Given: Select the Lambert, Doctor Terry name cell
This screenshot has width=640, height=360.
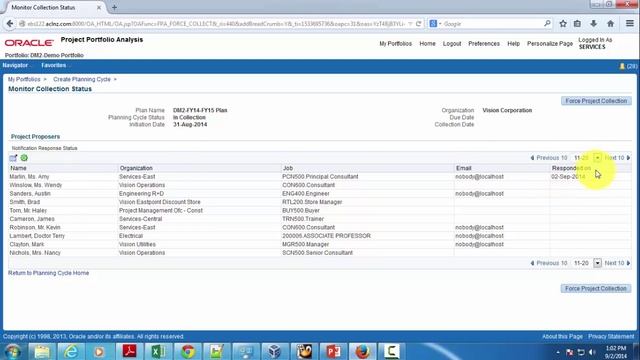Looking at the screenshot, I should tap(37, 236).
